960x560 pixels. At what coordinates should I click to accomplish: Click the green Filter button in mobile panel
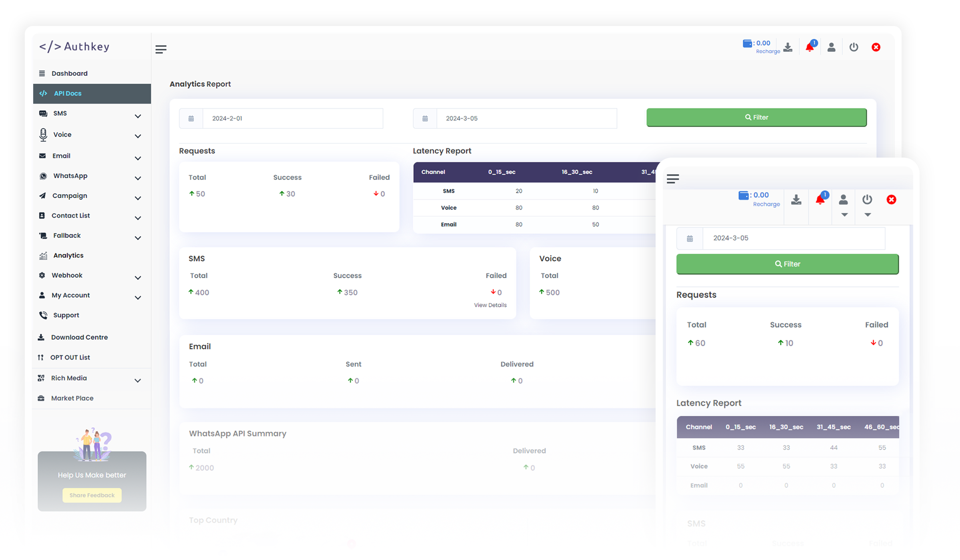point(787,264)
